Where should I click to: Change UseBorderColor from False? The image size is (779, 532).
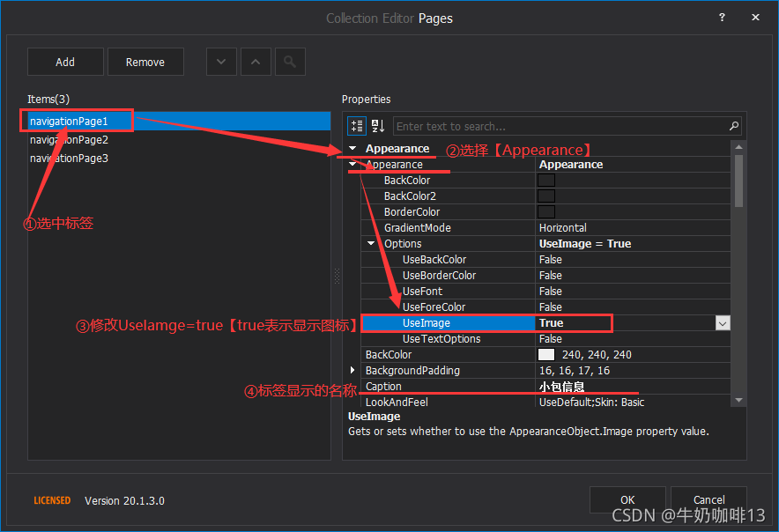564,275
